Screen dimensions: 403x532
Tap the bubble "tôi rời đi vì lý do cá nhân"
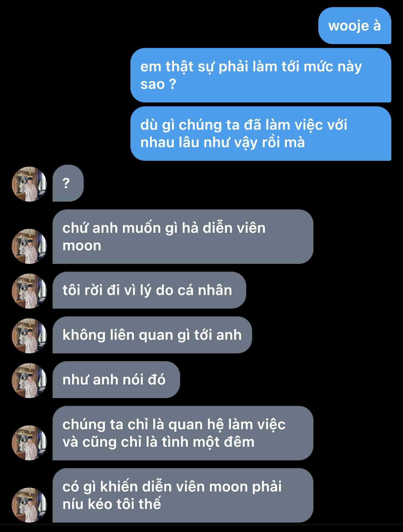tap(149, 290)
